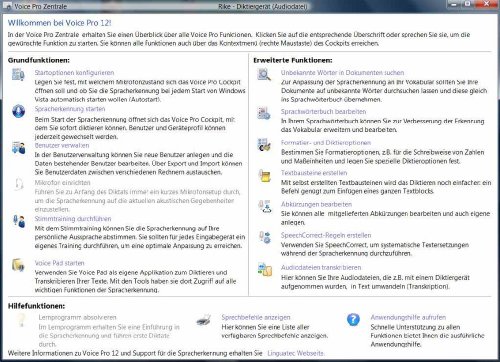
Task: Click the Formatier- und Diktieroptionen icon
Action: point(264,144)
